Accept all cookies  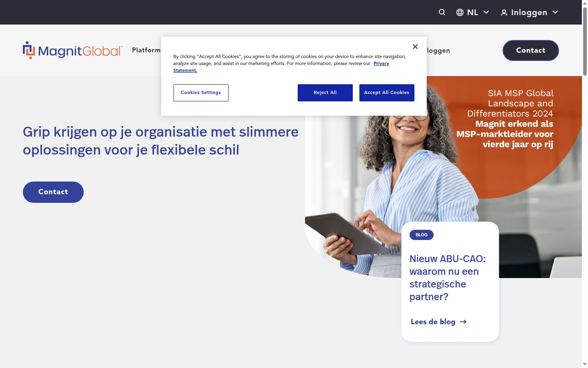(x=387, y=93)
